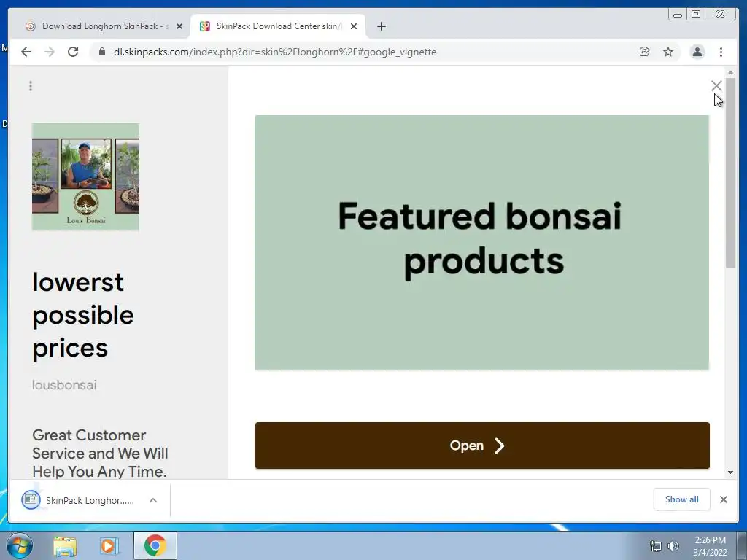
Task: Close the vignette ad with the X
Action: coord(716,86)
